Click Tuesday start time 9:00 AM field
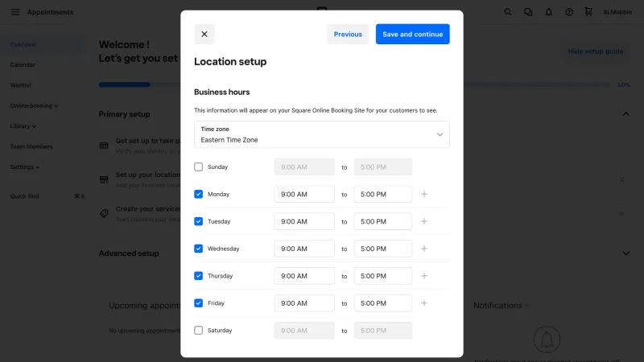The height and width of the screenshot is (362, 644). click(304, 221)
